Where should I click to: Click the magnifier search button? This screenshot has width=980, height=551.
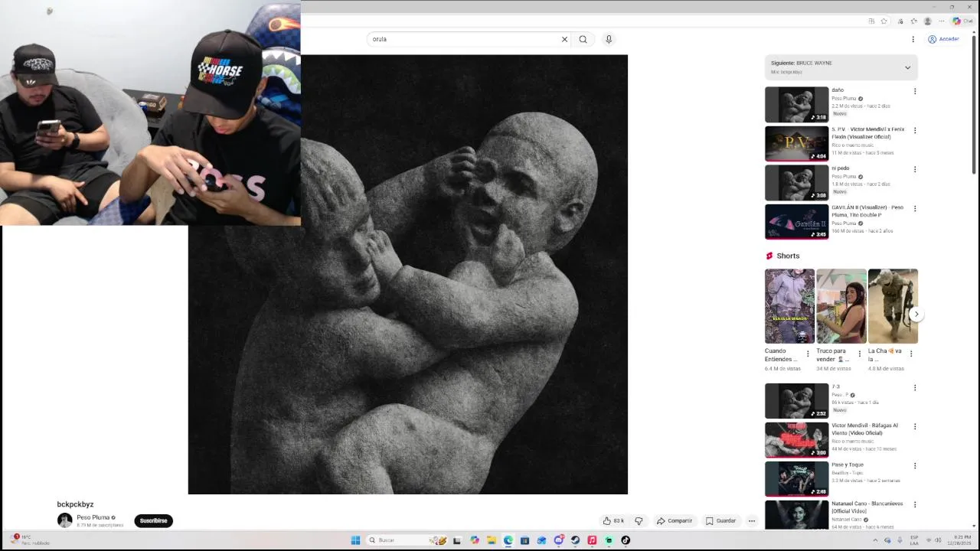(583, 39)
